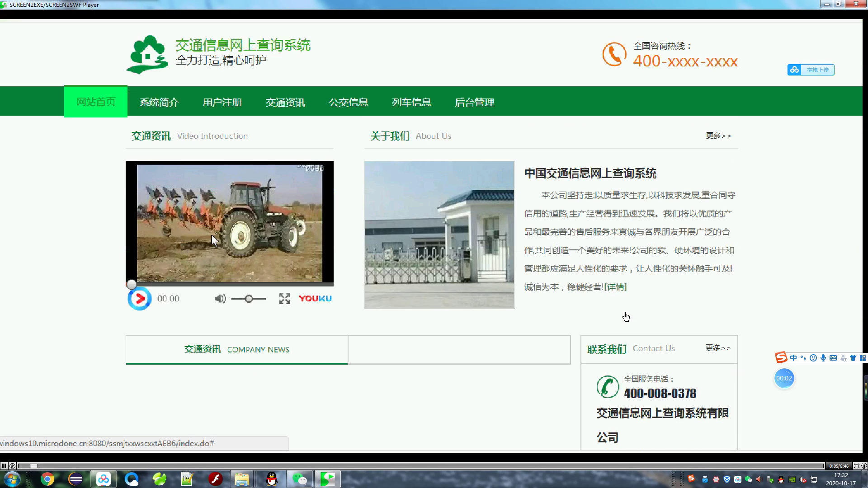Open 后台管理 navigation item
The width and height of the screenshot is (868, 488).
[x=474, y=103]
